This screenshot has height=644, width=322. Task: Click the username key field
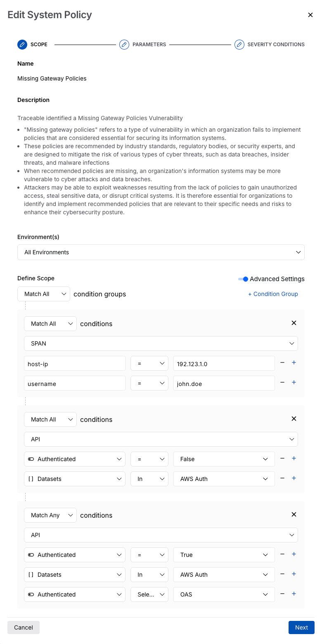click(x=75, y=383)
